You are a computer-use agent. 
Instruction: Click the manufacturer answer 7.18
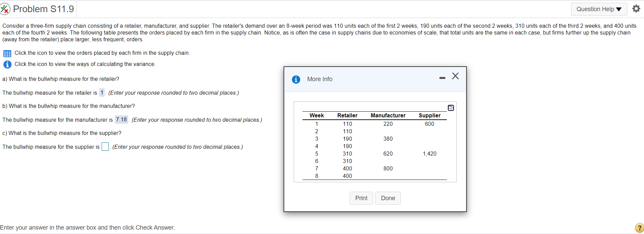(121, 119)
